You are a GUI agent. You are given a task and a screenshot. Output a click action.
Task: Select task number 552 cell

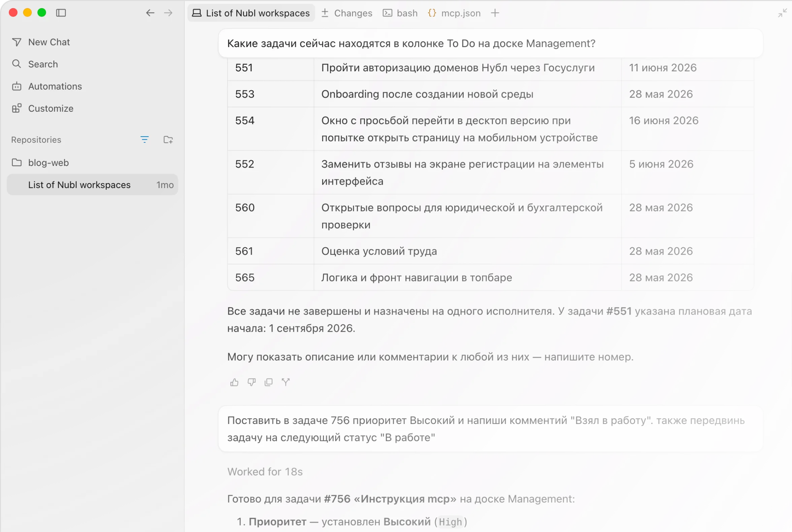pyautogui.click(x=270, y=172)
